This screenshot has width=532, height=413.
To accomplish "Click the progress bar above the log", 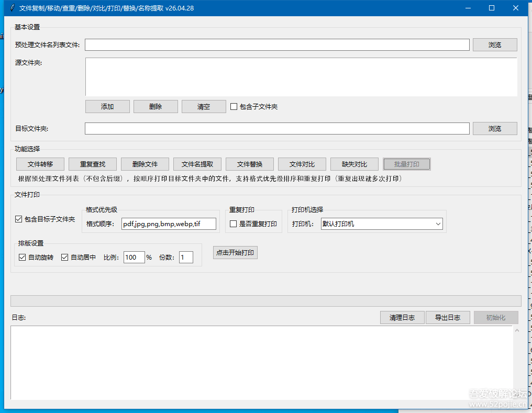I will click(x=266, y=301).
